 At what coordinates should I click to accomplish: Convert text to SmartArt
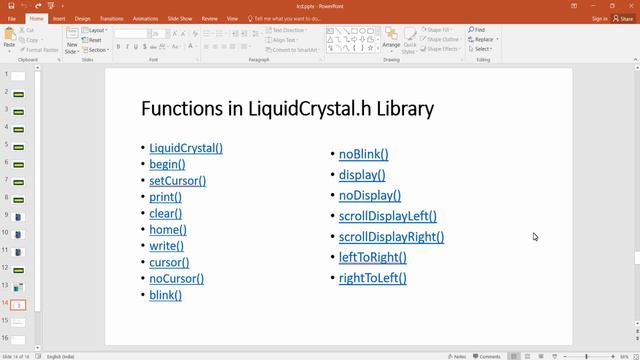292,50
